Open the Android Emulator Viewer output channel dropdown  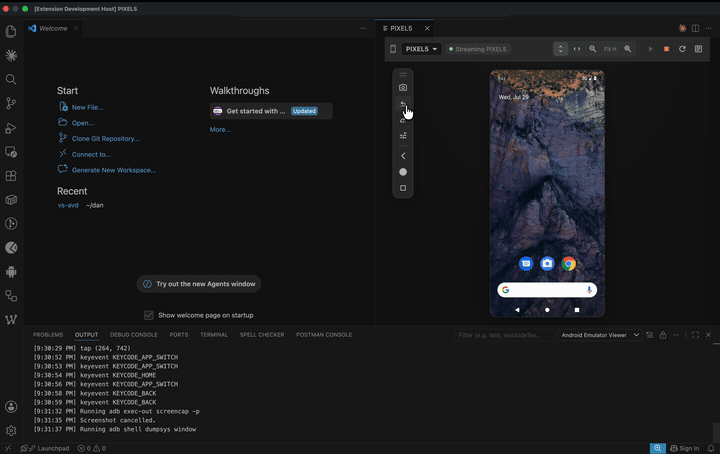point(600,335)
